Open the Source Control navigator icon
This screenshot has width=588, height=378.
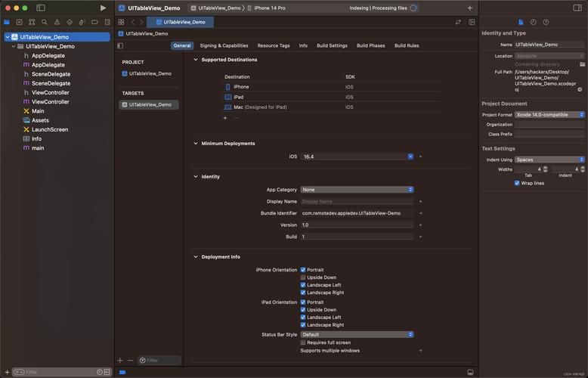19,22
